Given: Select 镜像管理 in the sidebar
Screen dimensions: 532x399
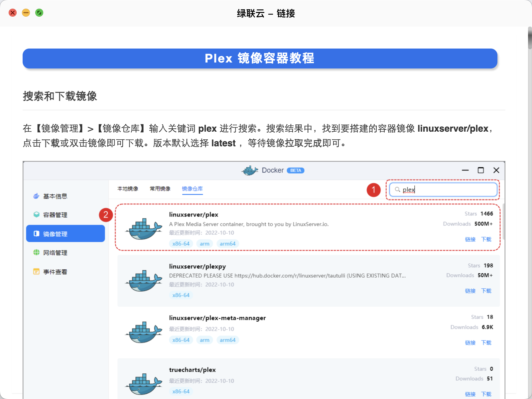Looking at the screenshot, I should coord(66,233).
